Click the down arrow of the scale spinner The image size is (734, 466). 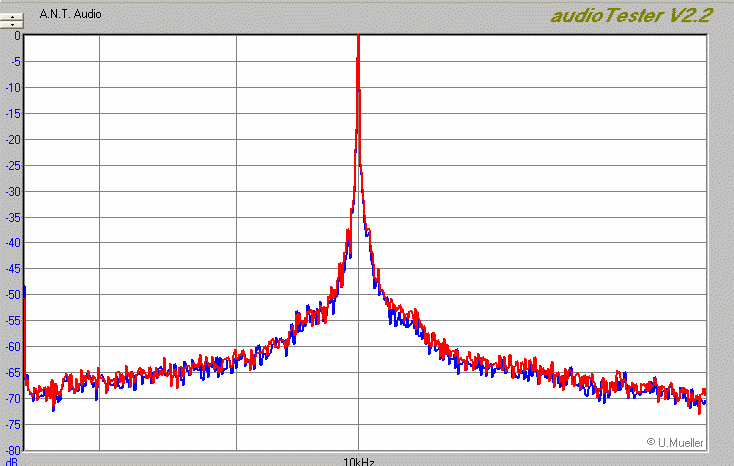pyautogui.click(x=12, y=24)
